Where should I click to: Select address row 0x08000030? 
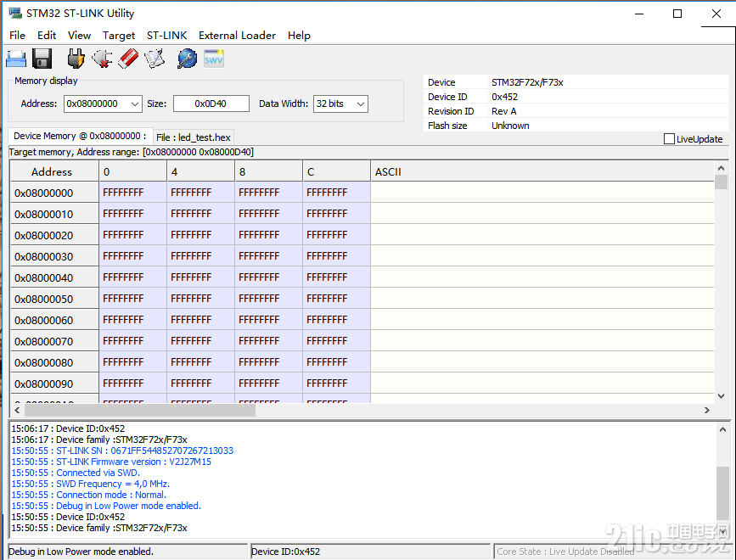click(x=54, y=256)
